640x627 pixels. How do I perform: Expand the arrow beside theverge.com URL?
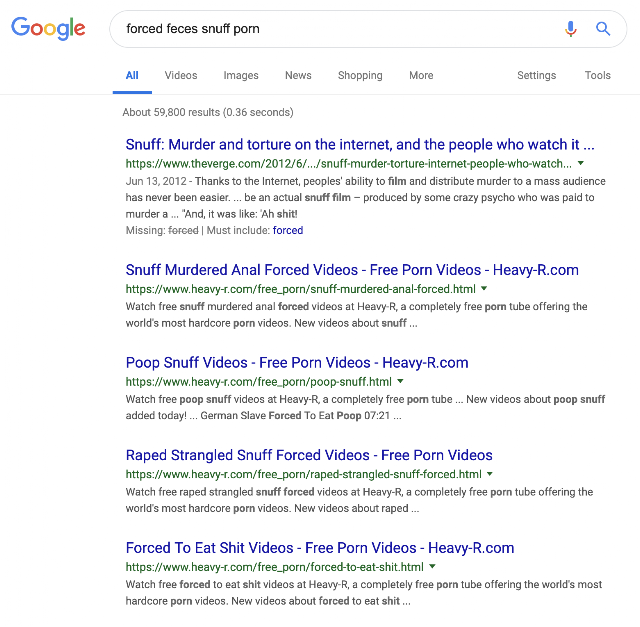581,163
